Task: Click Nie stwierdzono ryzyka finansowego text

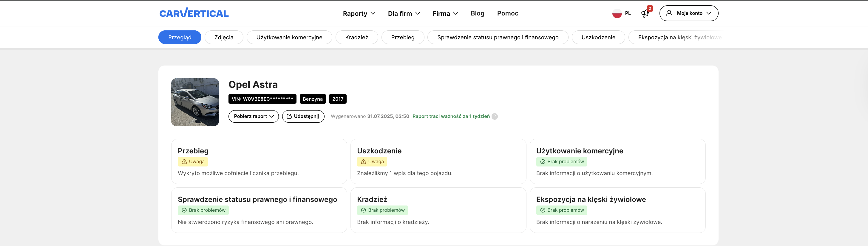Action: 245,222
